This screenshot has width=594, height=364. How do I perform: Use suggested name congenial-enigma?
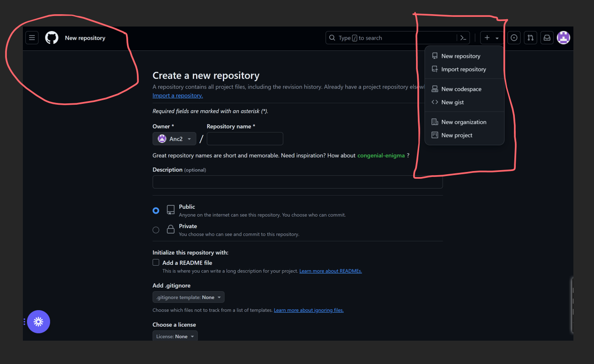pos(381,155)
